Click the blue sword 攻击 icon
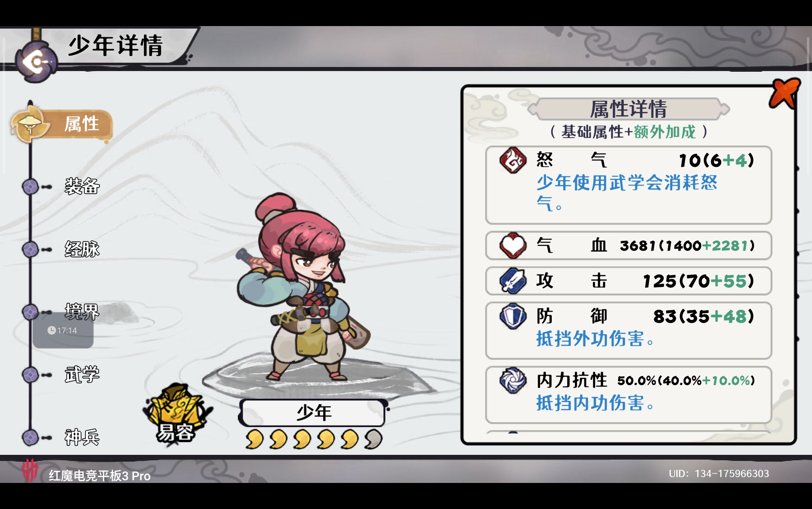 pos(513,281)
